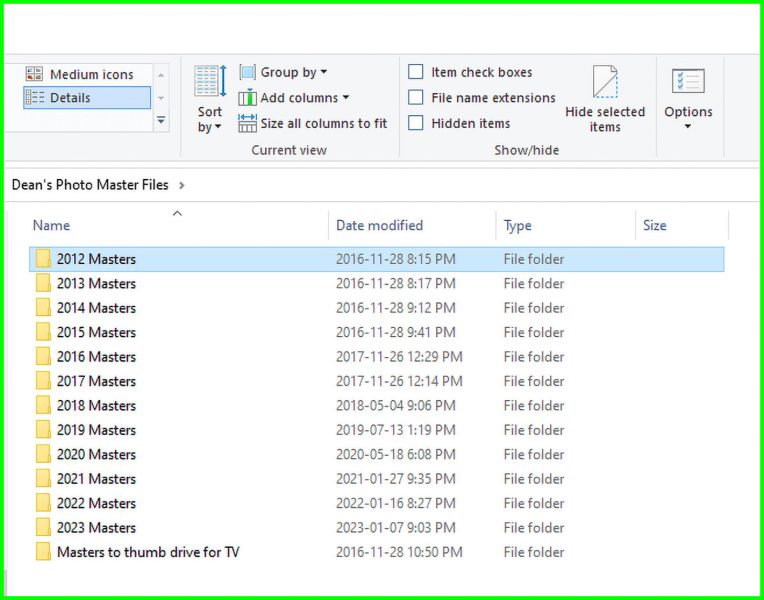Image resolution: width=764 pixels, height=600 pixels.
Task: Select the Medium icons layout icon
Action: pyautogui.click(x=34, y=74)
